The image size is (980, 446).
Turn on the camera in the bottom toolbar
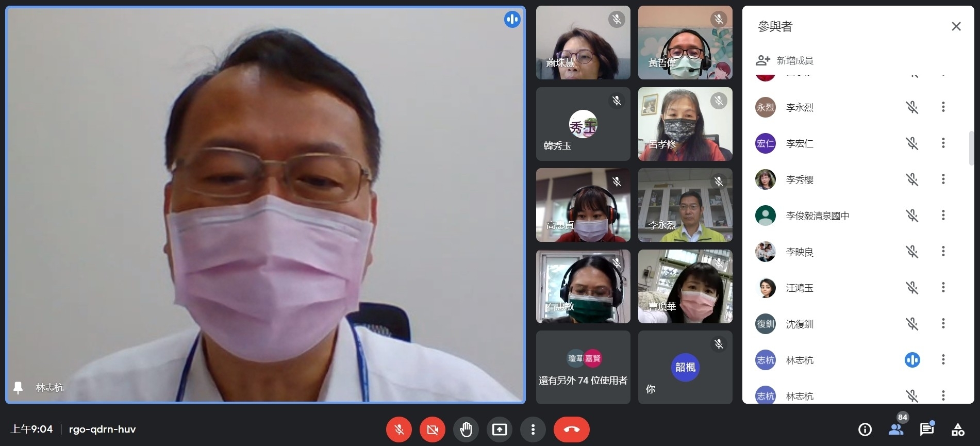coord(433,430)
